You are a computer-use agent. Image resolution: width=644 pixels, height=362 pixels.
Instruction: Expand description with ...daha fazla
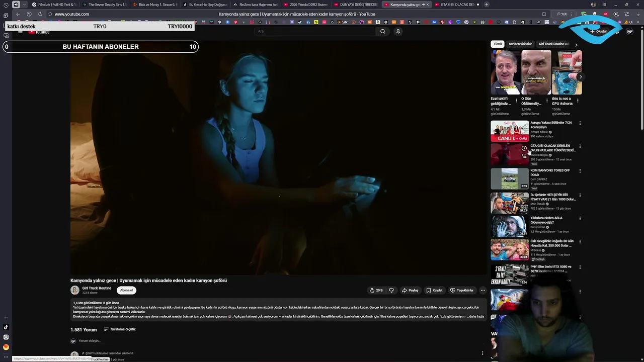(x=475, y=316)
